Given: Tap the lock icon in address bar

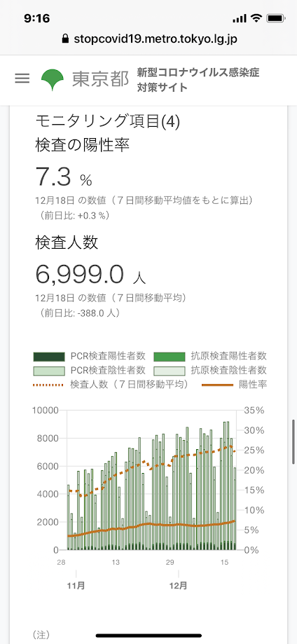Looking at the screenshot, I should 64,39.
